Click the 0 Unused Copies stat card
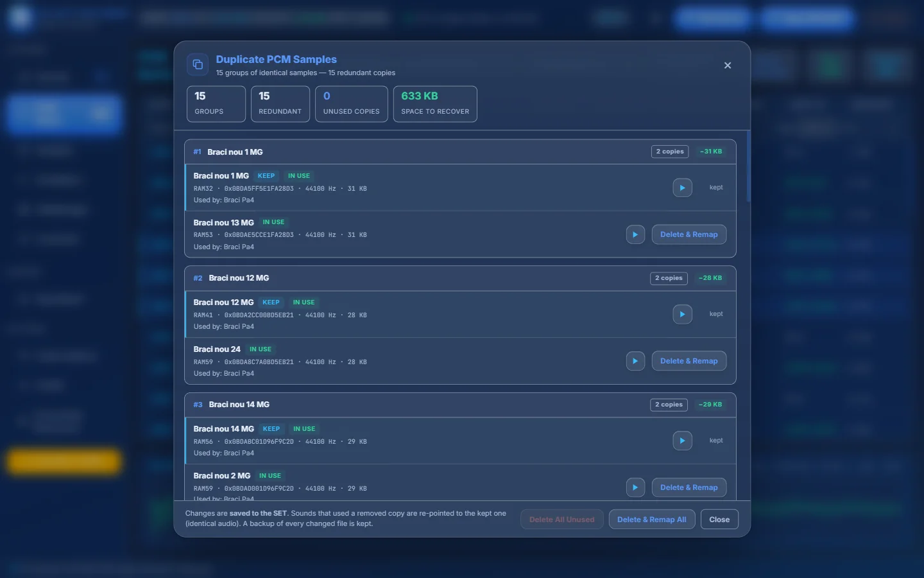Image resolution: width=924 pixels, height=578 pixels. pos(352,104)
